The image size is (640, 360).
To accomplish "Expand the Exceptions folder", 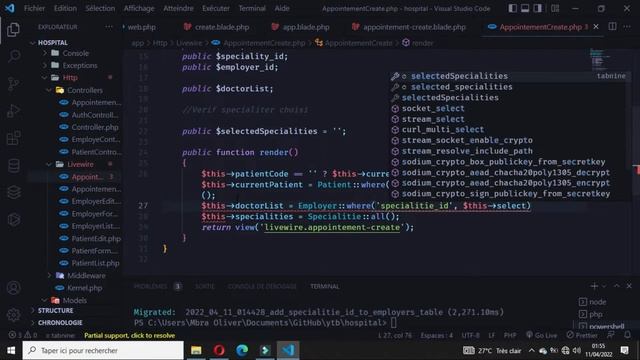I will point(80,65).
